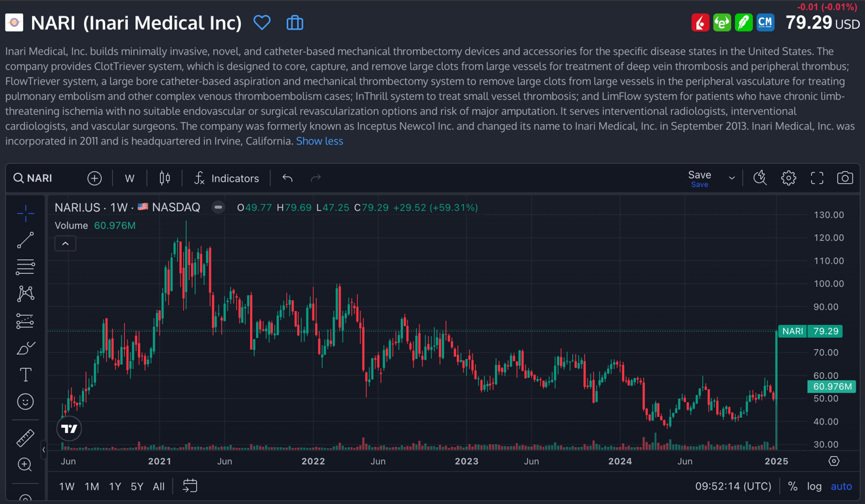
Task: Select the trend line tool
Action: click(x=26, y=240)
